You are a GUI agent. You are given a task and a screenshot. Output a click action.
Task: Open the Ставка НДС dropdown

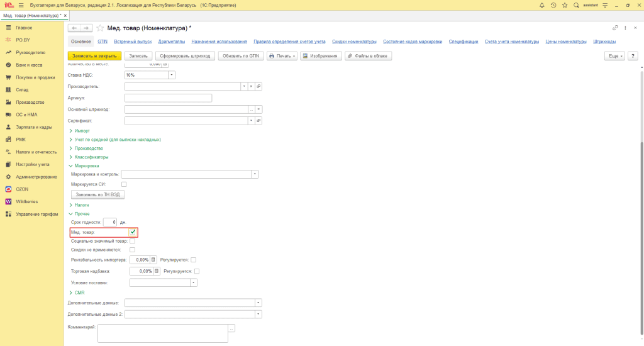172,75
